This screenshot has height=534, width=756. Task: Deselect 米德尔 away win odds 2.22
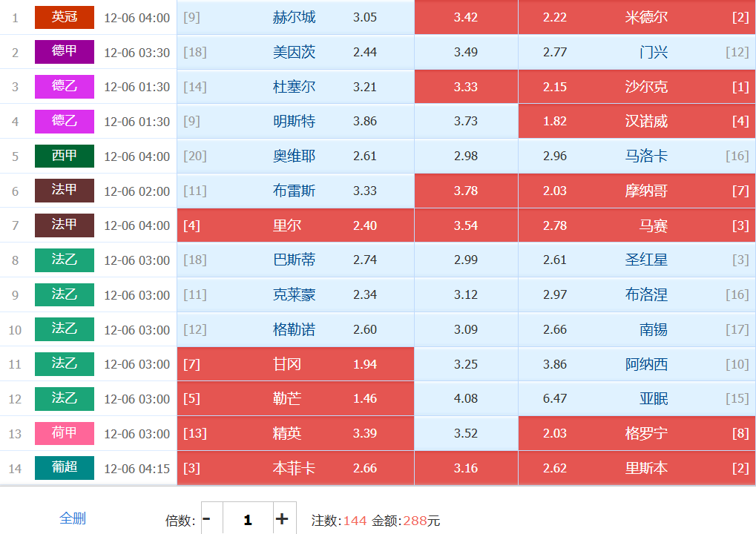pyautogui.click(x=637, y=17)
